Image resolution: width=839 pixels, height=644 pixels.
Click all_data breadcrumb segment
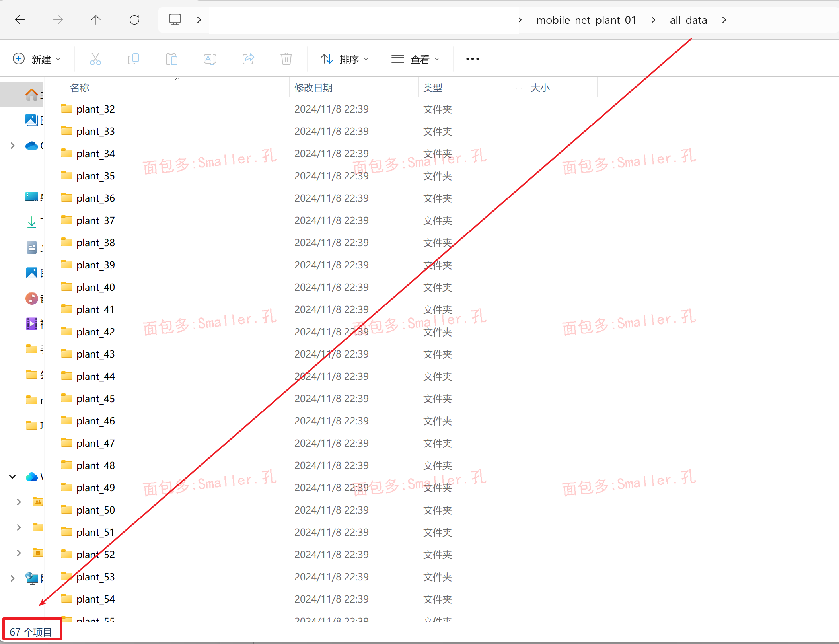pos(688,20)
